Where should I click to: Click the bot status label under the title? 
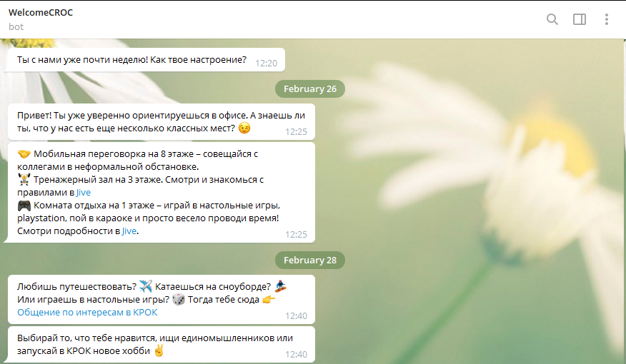pyautogui.click(x=16, y=26)
